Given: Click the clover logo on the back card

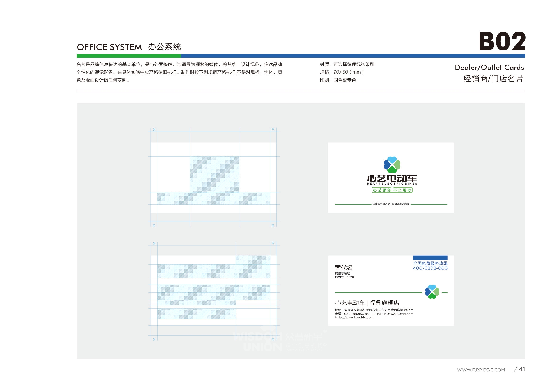Looking at the screenshot, I should coord(432,292).
